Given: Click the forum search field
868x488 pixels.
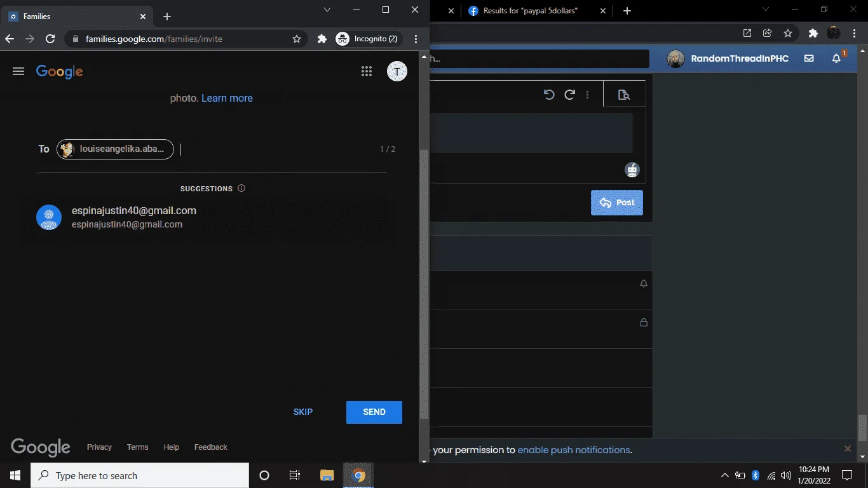Looking at the screenshot, I should pos(539,58).
